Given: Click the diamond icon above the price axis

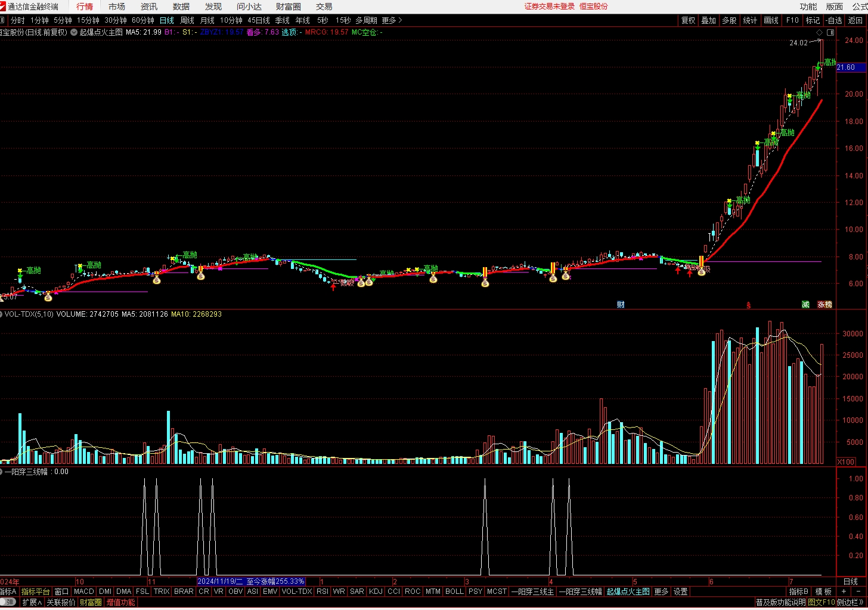Looking at the screenshot, I should (819, 32).
